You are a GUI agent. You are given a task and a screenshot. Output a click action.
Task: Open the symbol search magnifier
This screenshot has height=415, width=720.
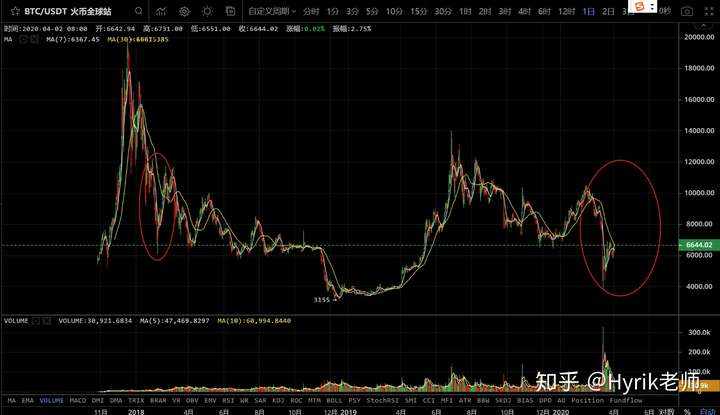(138, 11)
